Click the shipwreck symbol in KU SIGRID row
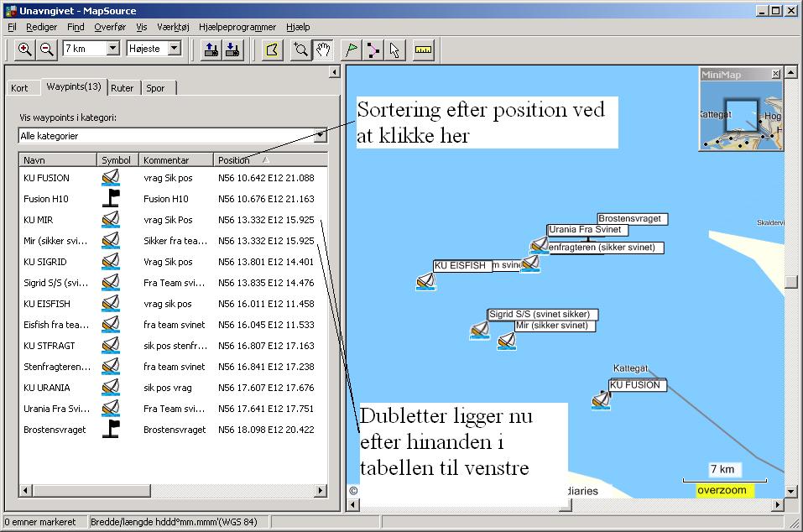Image resolution: width=803 pixels, height=532 pixels. 111,262
